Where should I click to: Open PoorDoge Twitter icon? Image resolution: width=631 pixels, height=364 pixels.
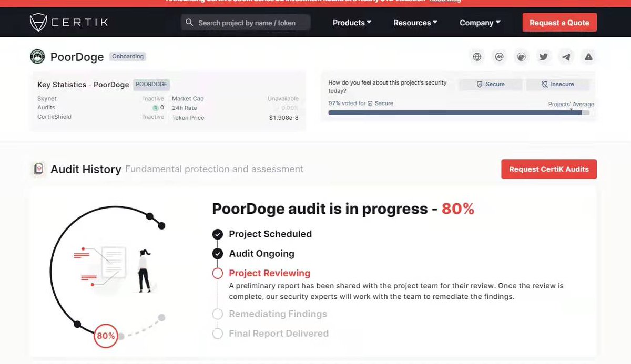(544, 57)
